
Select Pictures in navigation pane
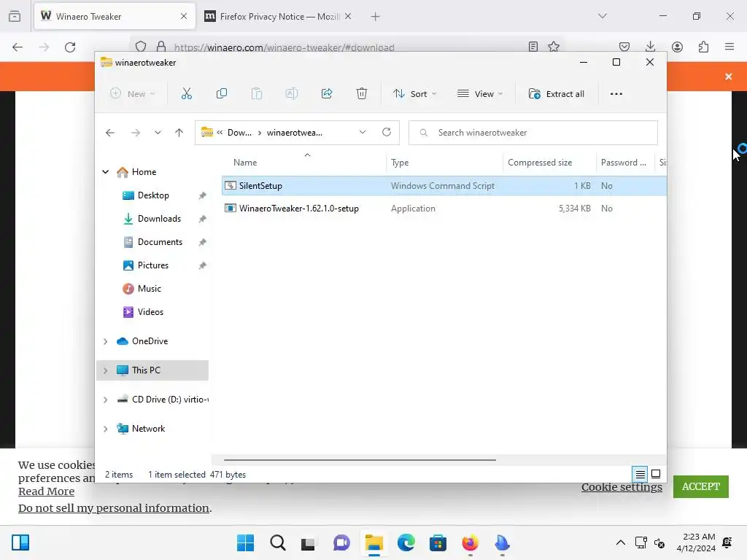pos(153,265)
